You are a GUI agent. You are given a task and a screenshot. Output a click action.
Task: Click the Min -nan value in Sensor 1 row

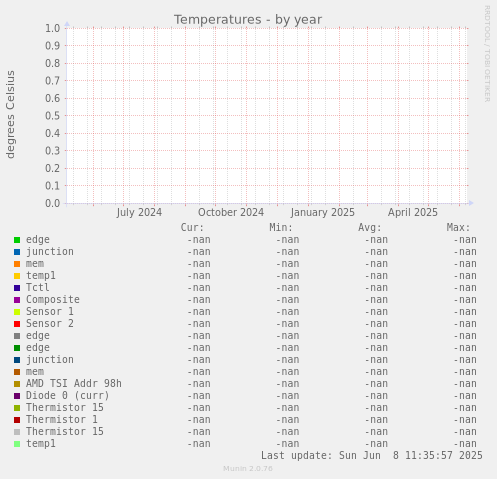[x=287, y=312]
